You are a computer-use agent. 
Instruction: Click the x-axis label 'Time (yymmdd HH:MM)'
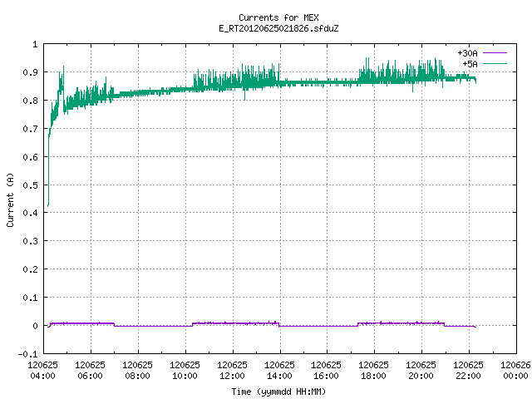278,392
